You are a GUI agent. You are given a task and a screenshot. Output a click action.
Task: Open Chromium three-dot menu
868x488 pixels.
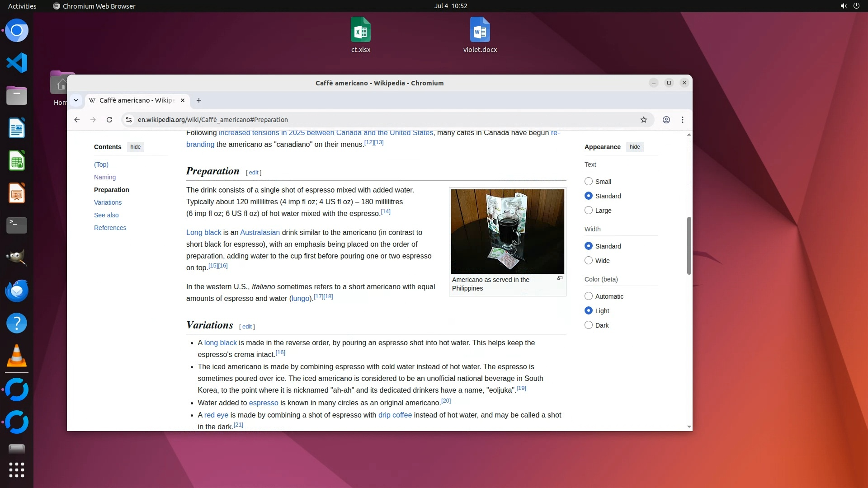point(683,120)
